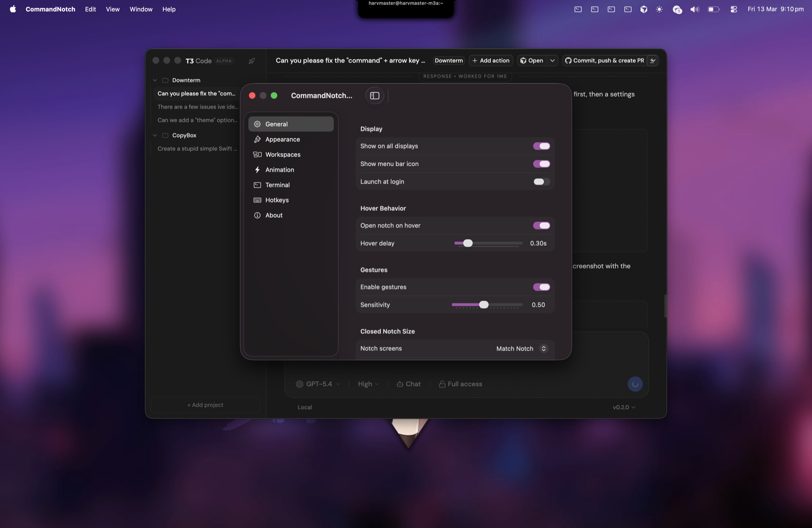Select the Animation settings icon

(x=258, y=170)
